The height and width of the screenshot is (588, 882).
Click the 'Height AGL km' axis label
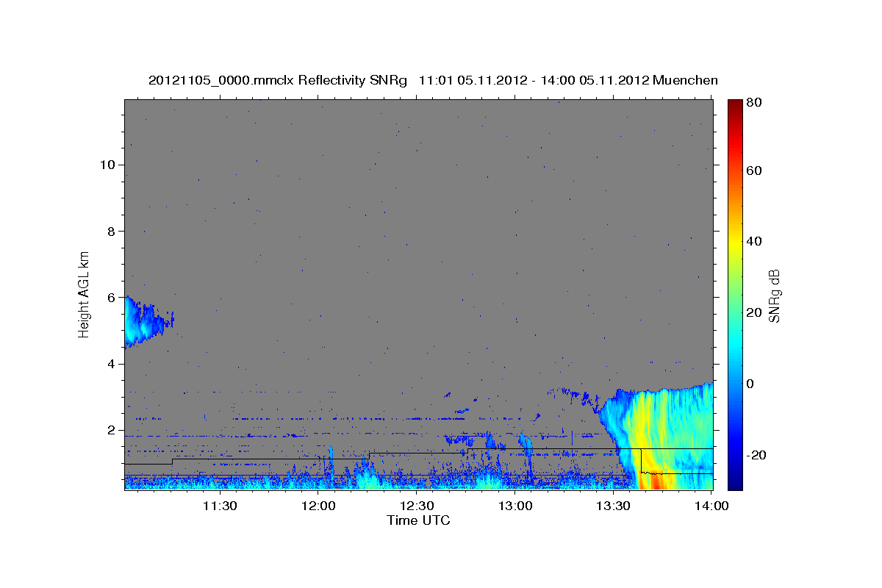click(85, 295)
